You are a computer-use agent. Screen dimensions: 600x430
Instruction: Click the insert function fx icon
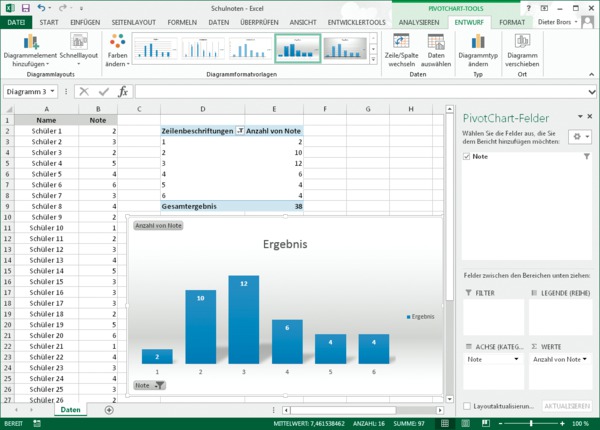coord(123,91)
